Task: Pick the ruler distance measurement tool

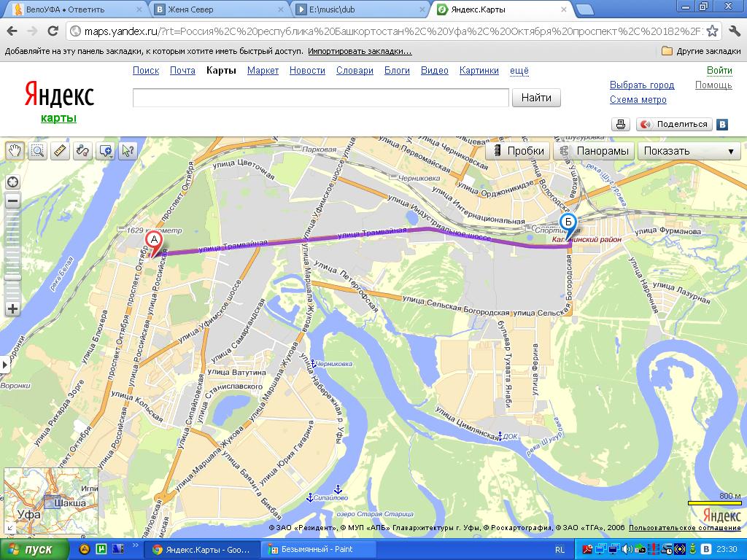Action: click(60, 151)
